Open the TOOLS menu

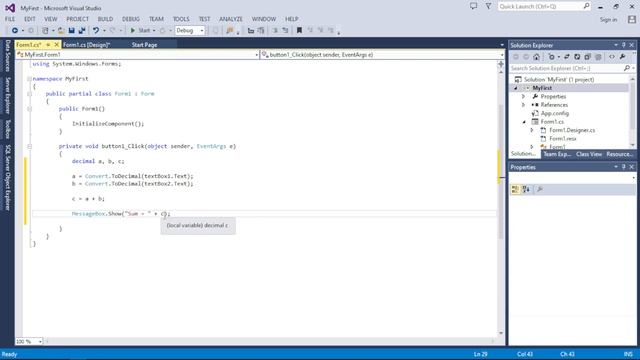181,19
